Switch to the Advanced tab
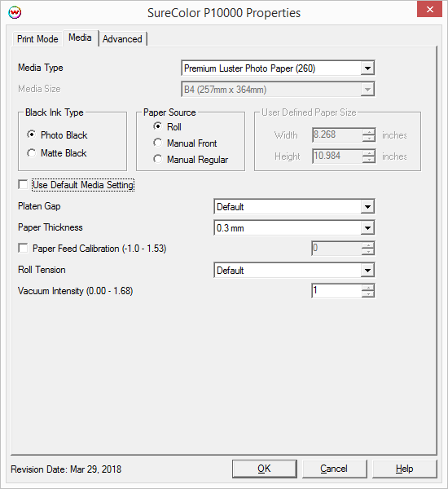 122,39
